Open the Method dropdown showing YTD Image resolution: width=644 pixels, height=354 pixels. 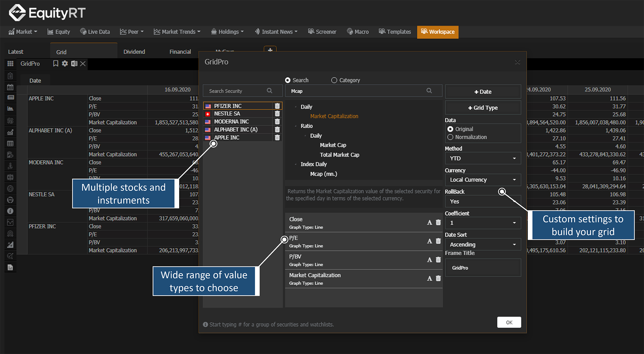(x=483, y=158)
